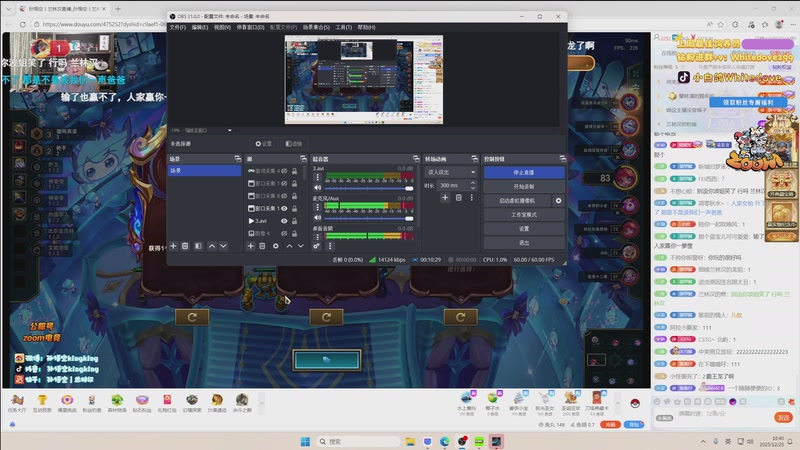
Task: Delete the scene transition via trash
Action: tap(459, 197)
